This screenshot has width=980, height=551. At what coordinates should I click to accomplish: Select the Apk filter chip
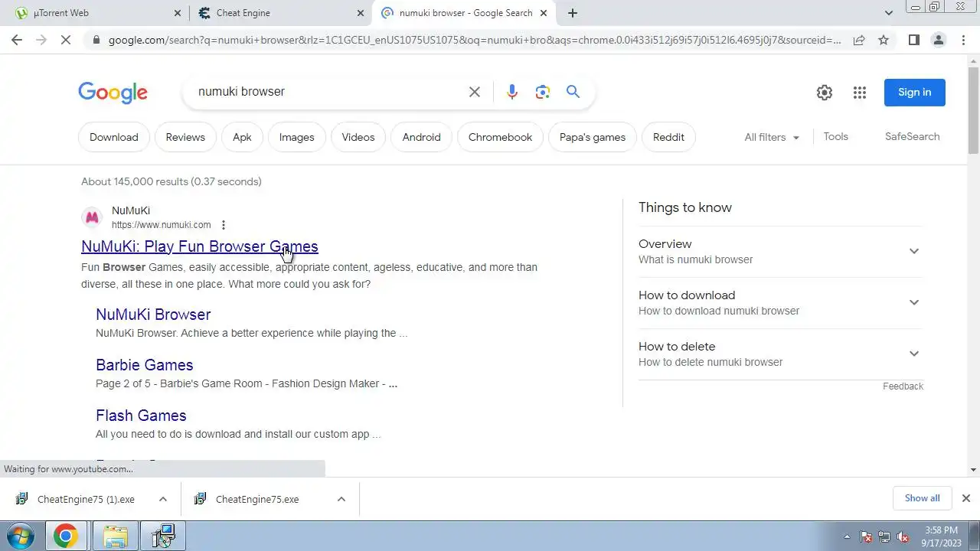click(x=242, y=137)
